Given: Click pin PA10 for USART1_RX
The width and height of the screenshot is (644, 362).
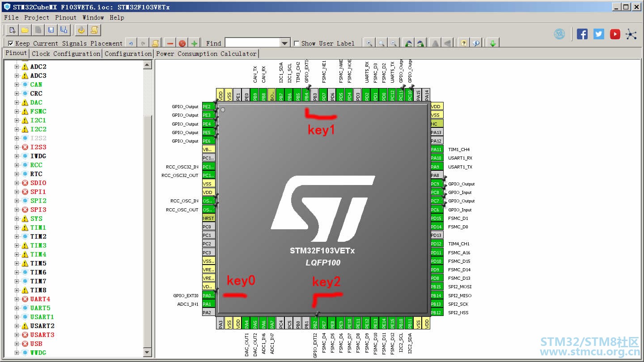Looking at the screenshot, I should point(436,158).
